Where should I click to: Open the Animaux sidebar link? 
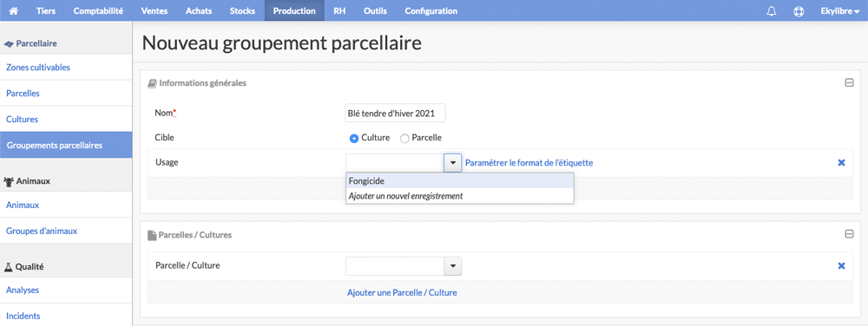(x=66, y=205)
